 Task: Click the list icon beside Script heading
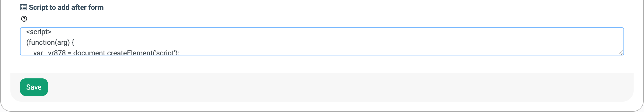[24, 7]
